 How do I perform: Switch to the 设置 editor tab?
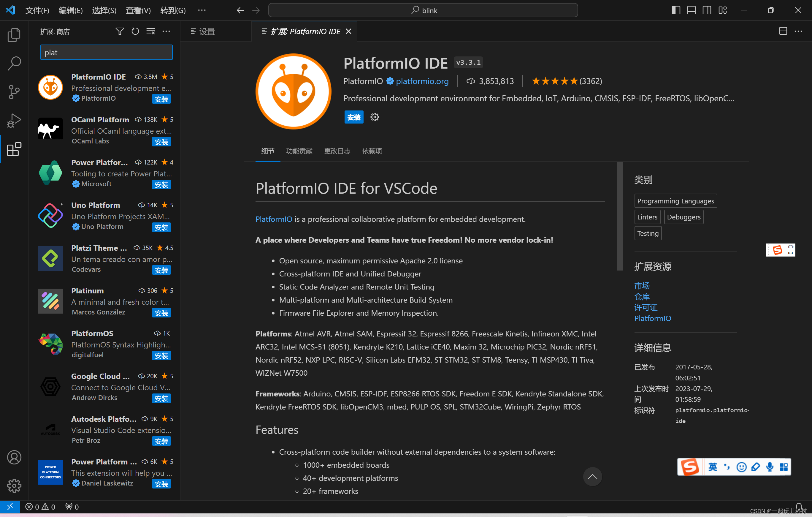coord(216,31)
